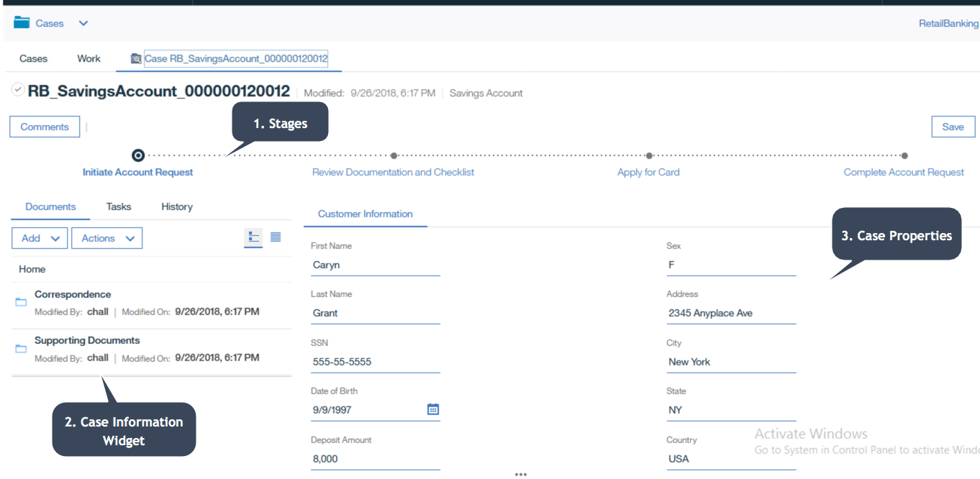
Task: Click the Supporting Documents folder icon
Action: pos(22,349)
